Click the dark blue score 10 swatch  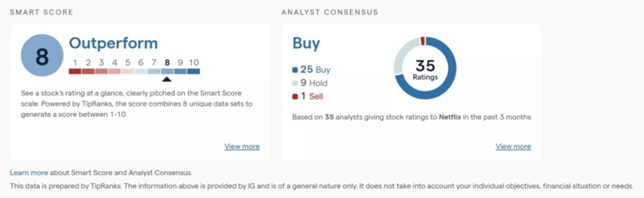pyautogui.click(x=194, y=72)
